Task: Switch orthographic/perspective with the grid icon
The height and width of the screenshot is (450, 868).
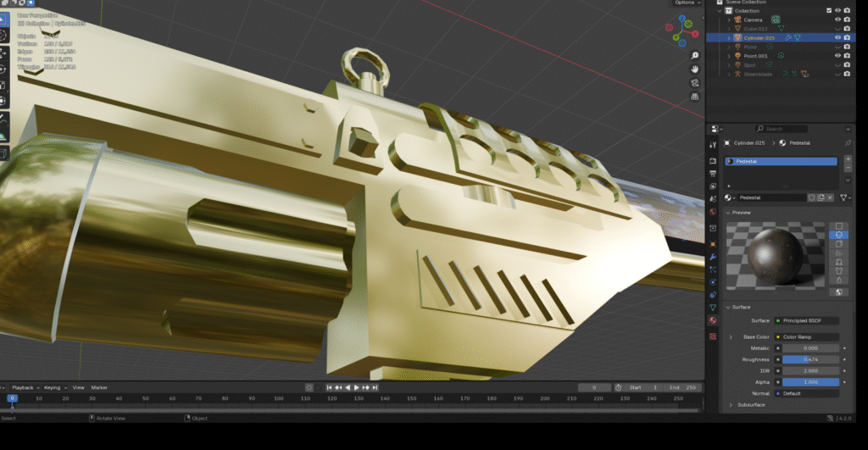Action: pos(695,97)
